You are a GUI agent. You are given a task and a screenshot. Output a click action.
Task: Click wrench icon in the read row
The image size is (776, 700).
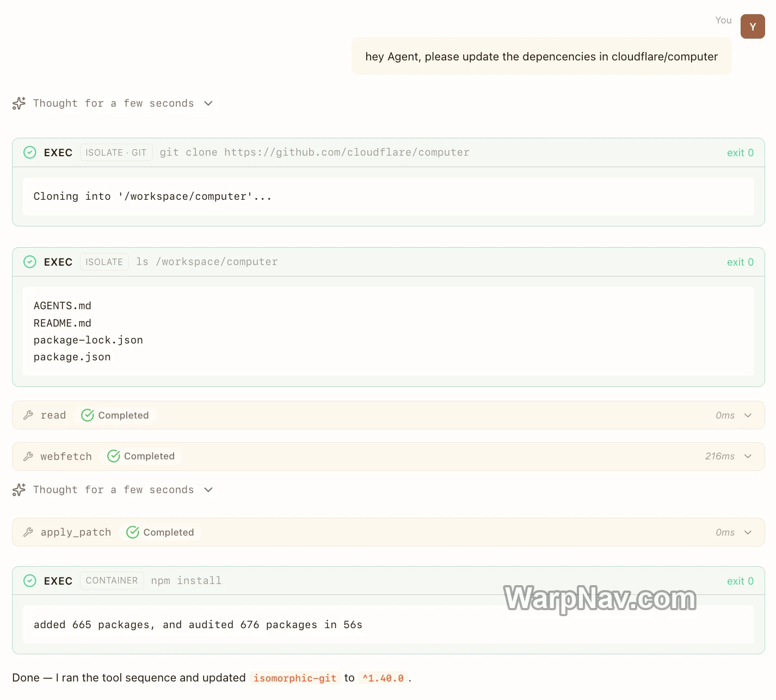coord(28,415)
